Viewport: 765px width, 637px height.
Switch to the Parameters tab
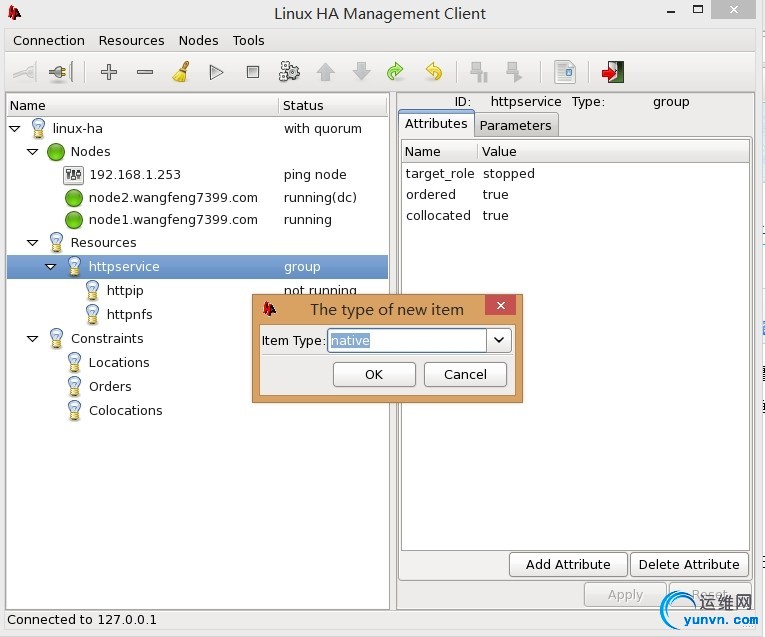[x=516, y=126]
